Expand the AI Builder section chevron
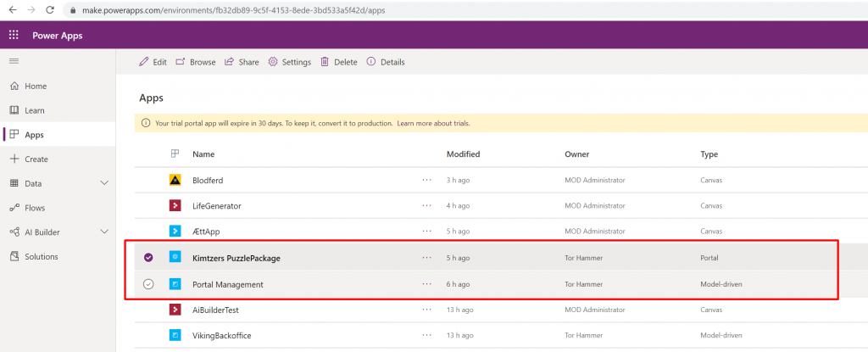 (x=104, y=232)
